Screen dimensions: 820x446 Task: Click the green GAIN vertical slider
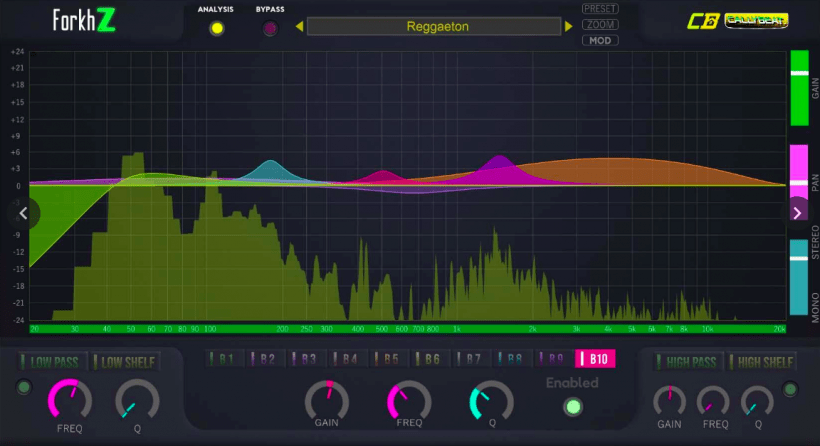tap(799, 88)
